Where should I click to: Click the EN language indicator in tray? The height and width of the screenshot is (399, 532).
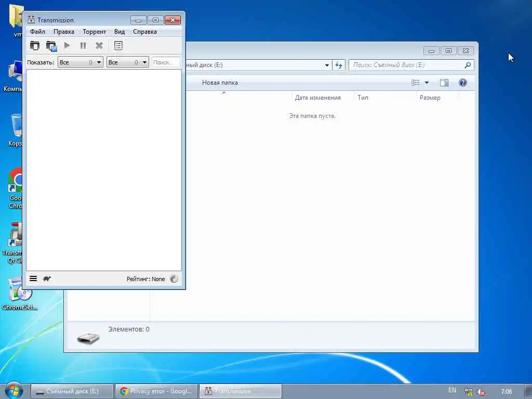[453, 390]
